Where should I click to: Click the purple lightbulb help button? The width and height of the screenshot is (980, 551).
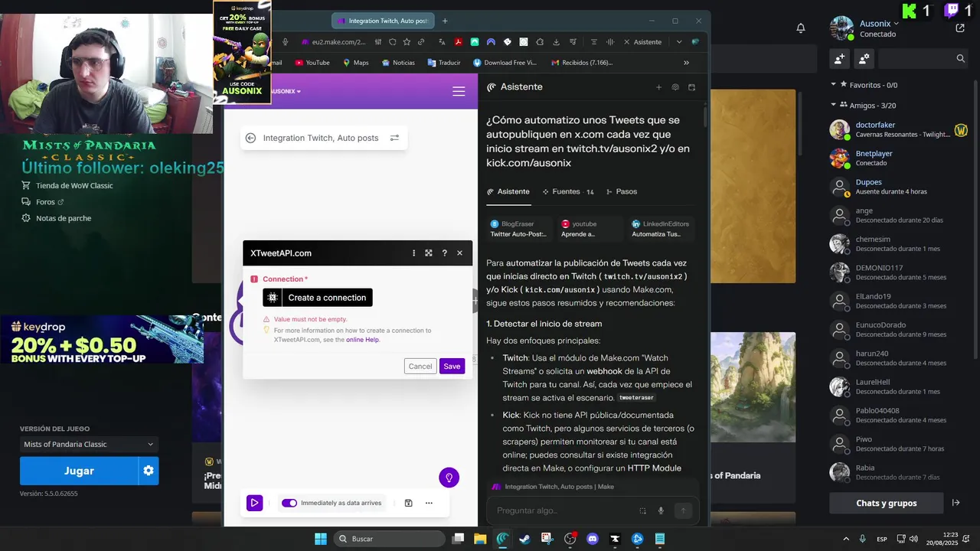(449, 478)
